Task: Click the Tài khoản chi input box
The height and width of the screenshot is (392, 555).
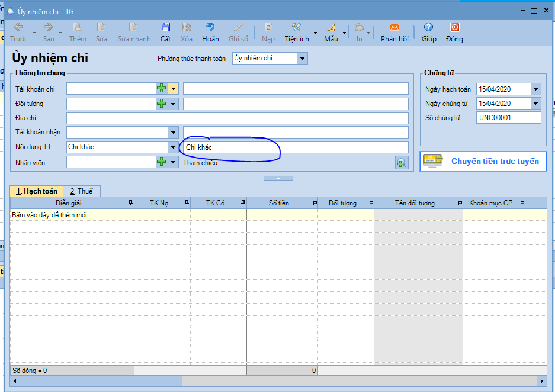Action: coord(111,88)
